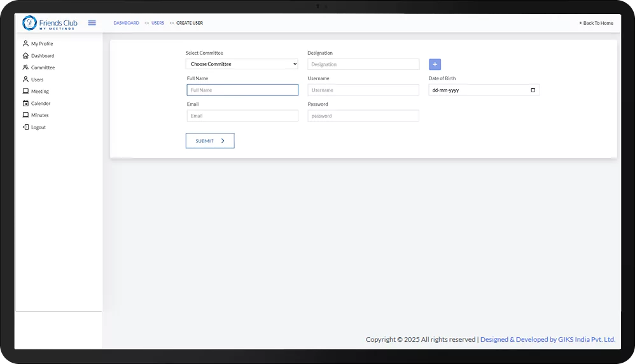Click the Logout arrow icon
635x364 pixels.
25,127
